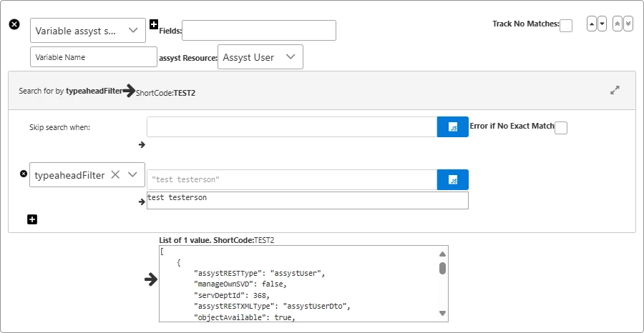Open JS editor for typeaheadFilter value
The image size is (644, 333).
point(453,179)
